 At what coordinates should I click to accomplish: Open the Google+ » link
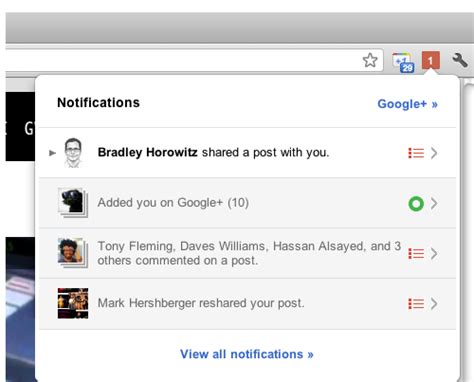pos(407,104)
